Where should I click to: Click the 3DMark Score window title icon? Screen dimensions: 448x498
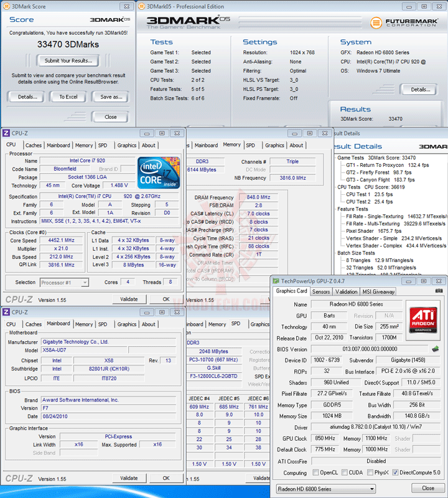click(x=6, y=6)
